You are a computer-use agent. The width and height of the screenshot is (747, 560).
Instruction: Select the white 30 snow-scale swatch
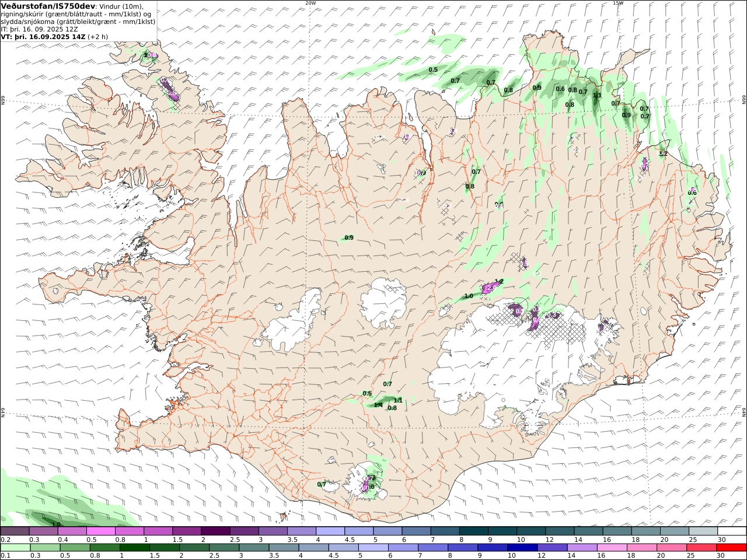point(732,531)
